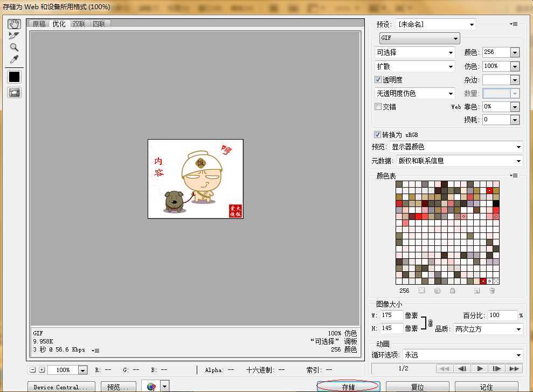The image size is (533, 392).
Task: Lock the selected color in the color table
Action: [453, 291]
